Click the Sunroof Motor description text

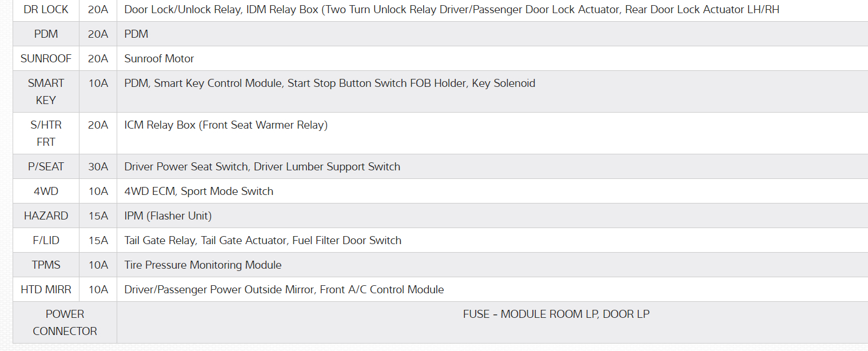pyautogui.click(x=159, y=59)
